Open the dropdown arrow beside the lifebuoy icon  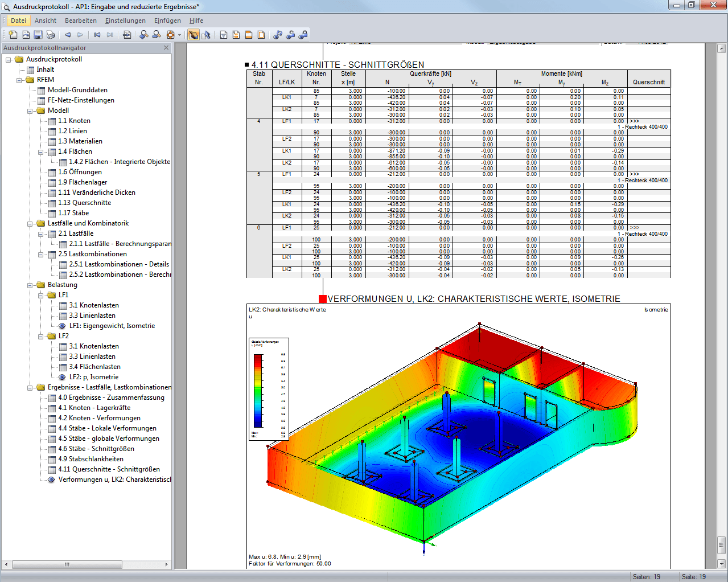coord(179,35)
